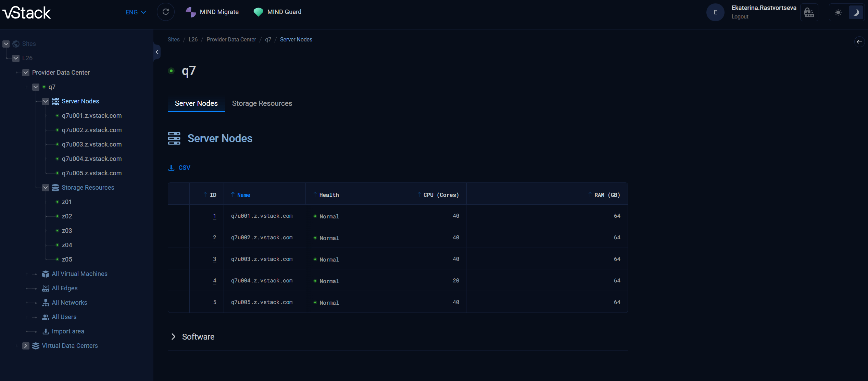Switch to dark theme with moon icon
The height and width of the screenshot is (381, 868).
click(856, 13)
